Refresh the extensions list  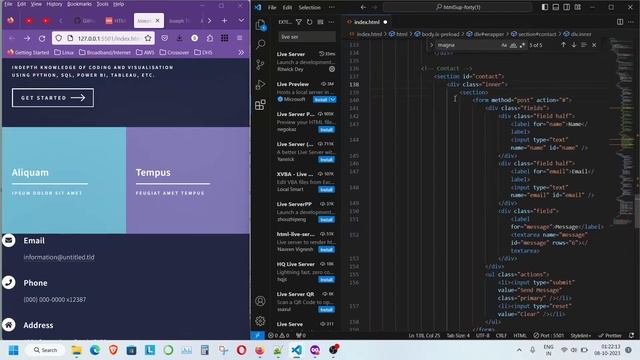coord(309,22)
